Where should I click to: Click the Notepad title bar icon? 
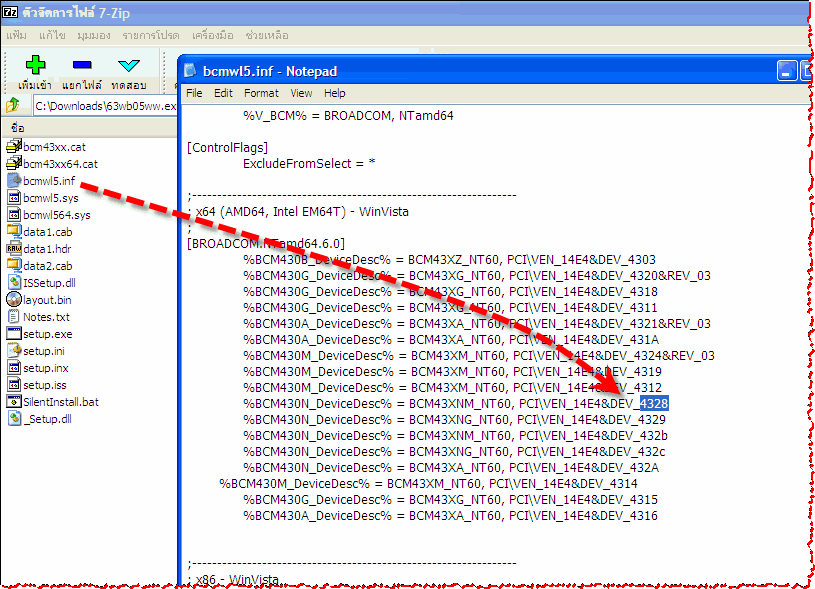(191, 71)
